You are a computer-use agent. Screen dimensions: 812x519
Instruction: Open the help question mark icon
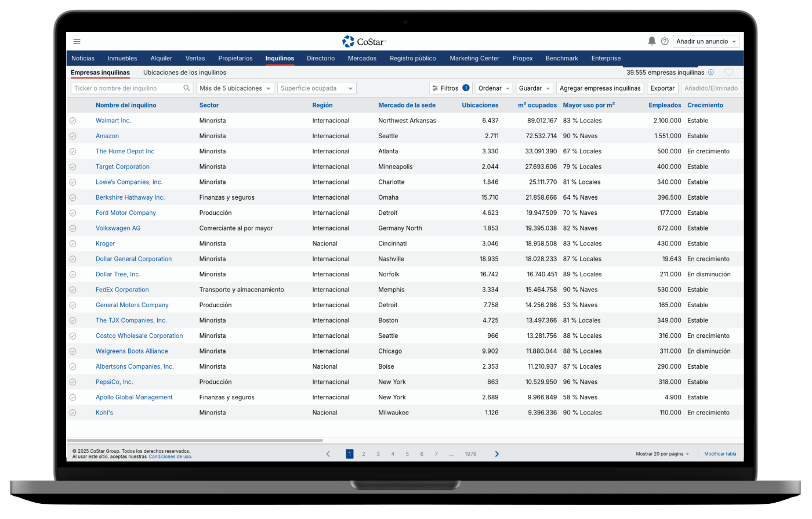[665, 42]
